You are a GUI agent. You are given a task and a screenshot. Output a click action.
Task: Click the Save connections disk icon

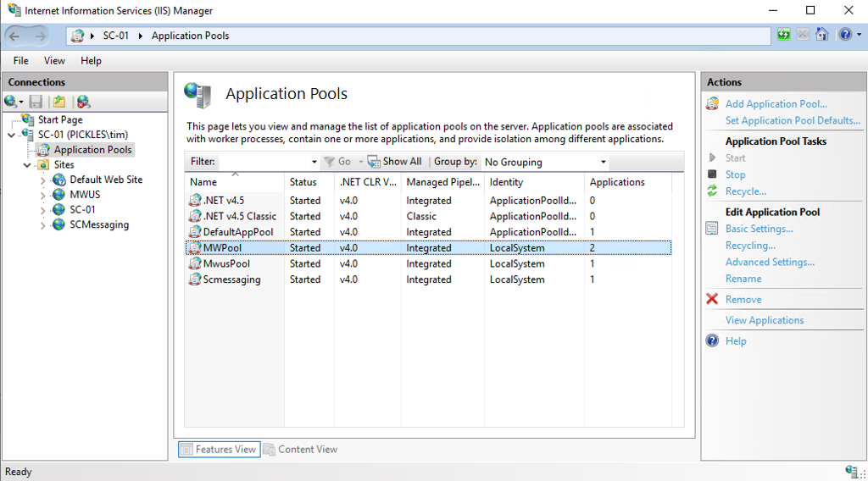[36, 102]
